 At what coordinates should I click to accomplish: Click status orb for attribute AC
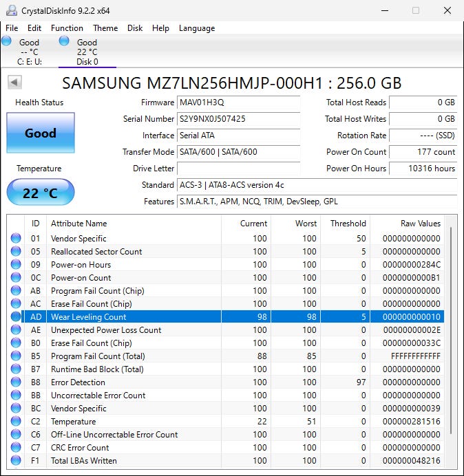[16, 303]
